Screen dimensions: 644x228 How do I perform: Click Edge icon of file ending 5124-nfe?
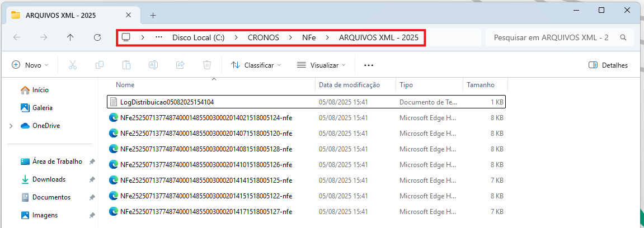coord(114,118)
